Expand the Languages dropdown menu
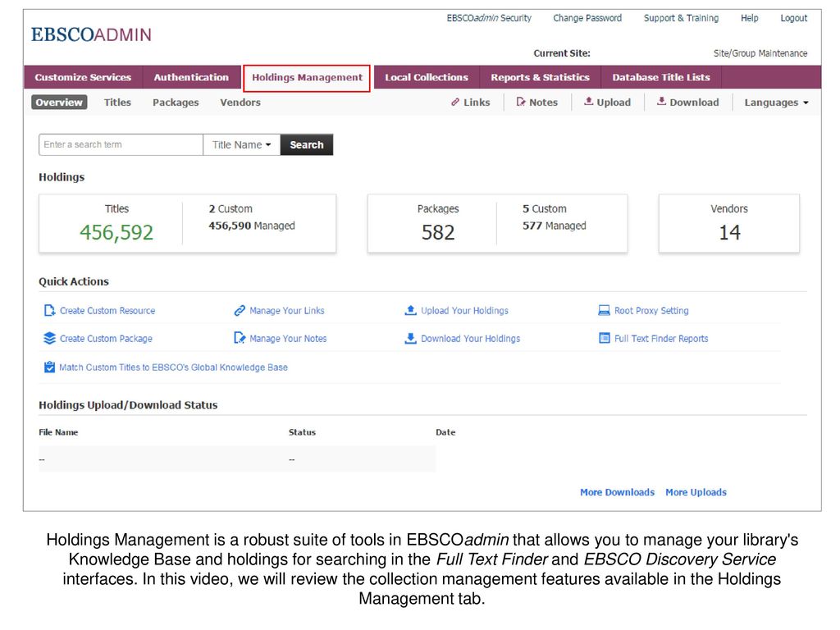The image size is (840, 630). [x=776, y=103]
